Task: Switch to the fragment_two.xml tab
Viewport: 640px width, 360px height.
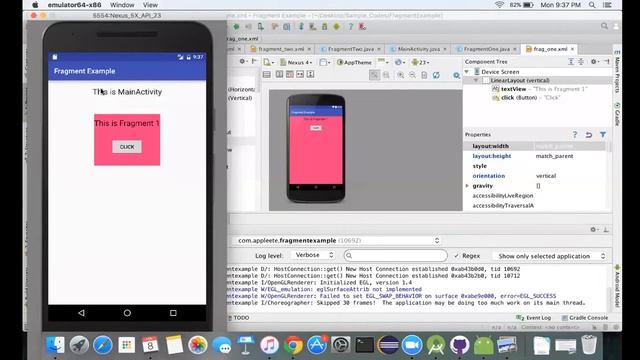Action: tap(281, 49)
